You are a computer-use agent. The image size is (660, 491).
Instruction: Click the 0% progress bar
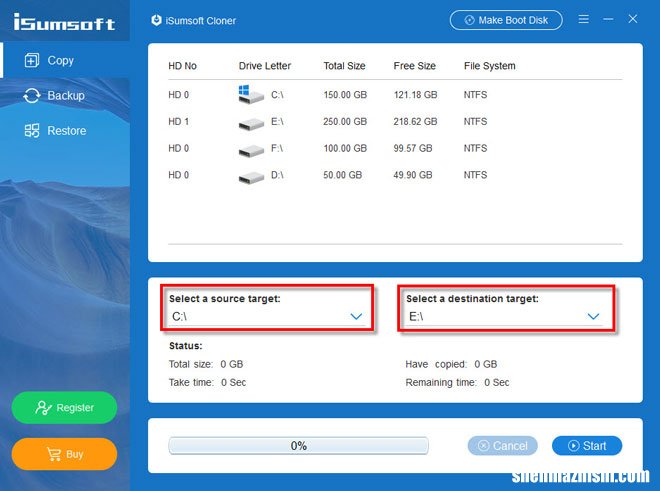[298, 446]
